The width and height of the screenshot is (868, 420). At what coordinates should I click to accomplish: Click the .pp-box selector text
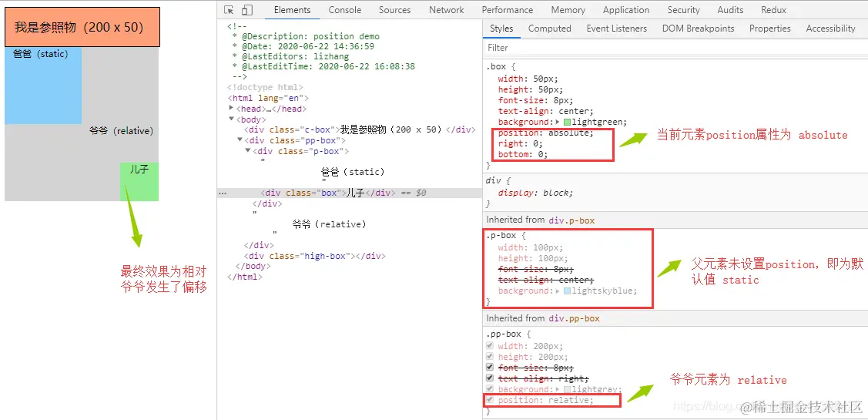tap(504, 334)
